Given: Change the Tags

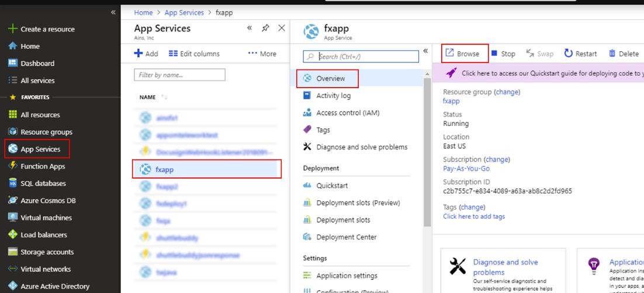Looking at the screenshot, I should 472,207.
